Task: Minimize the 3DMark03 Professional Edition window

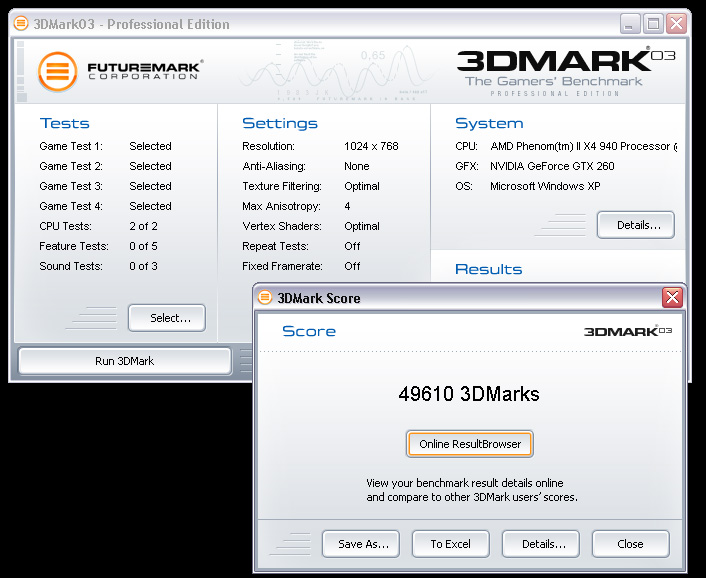Action: (x=630, y=23)
